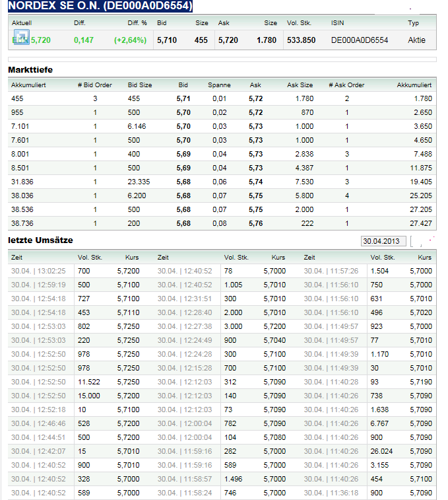
Task: Click accumulated ask value 27.427
Action: 420,223
